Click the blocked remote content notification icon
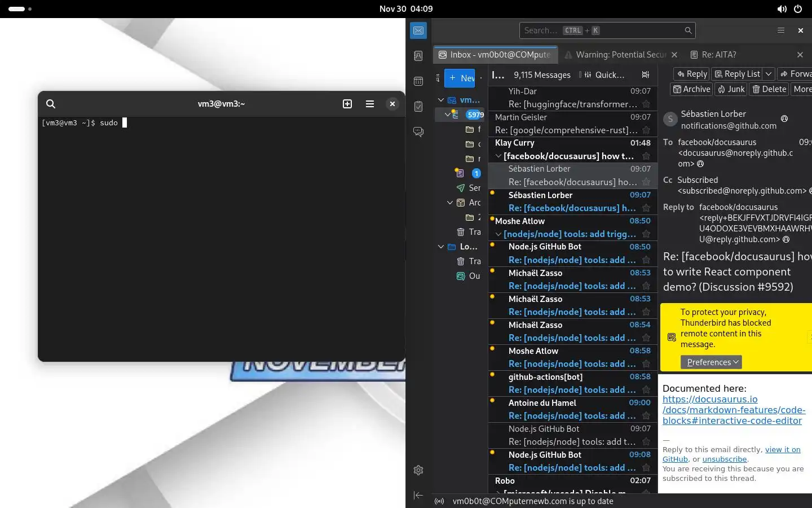This screenshot has width=812, height=508. pyautogui.click(x=672, y=337)
